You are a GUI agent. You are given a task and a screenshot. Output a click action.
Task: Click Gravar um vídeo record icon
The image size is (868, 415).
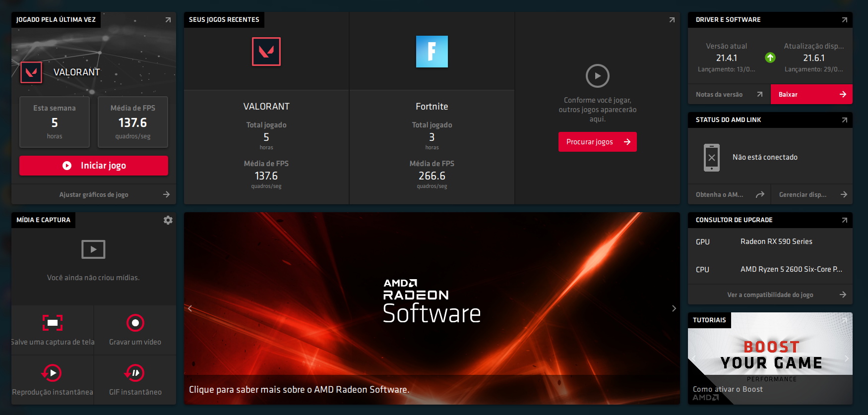135,323
